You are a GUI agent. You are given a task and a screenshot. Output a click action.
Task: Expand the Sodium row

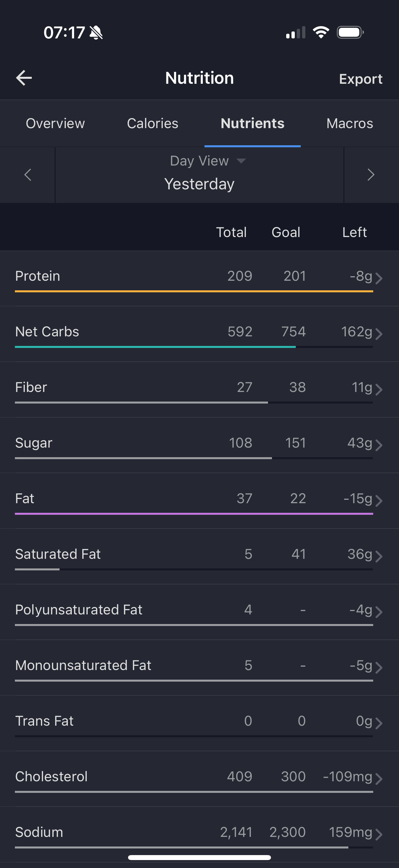point(199,834)
